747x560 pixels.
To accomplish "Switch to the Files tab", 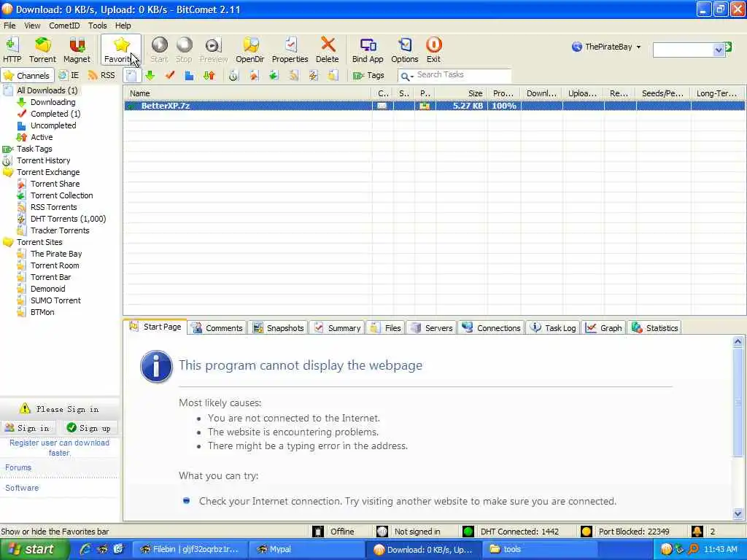I will 387,327.
